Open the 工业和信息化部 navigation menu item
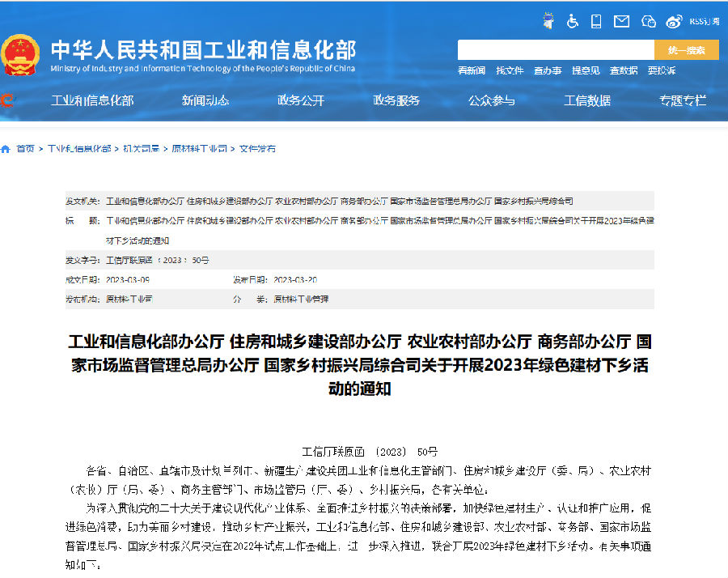This screenshot has width=728, height=578. point(92,100)
